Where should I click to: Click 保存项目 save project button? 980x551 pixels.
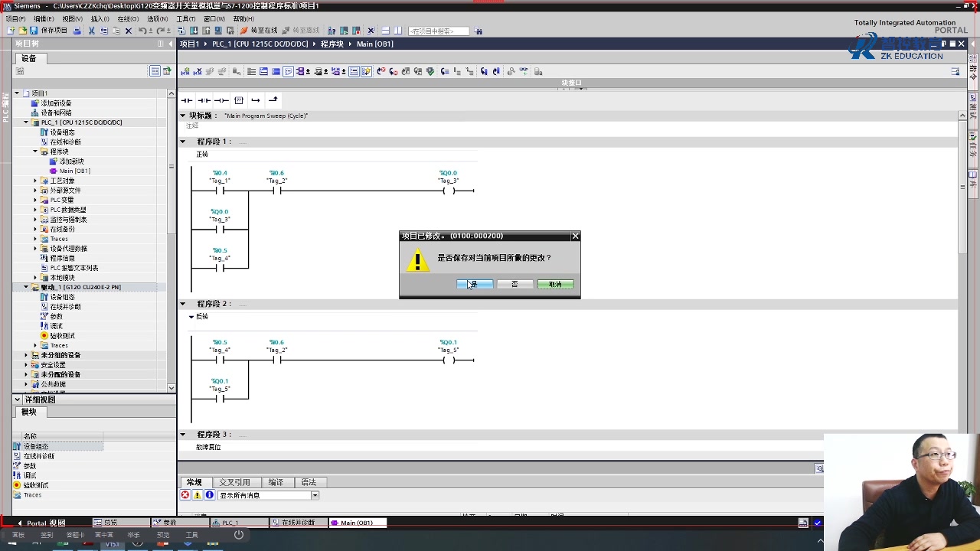click(49, 31)
